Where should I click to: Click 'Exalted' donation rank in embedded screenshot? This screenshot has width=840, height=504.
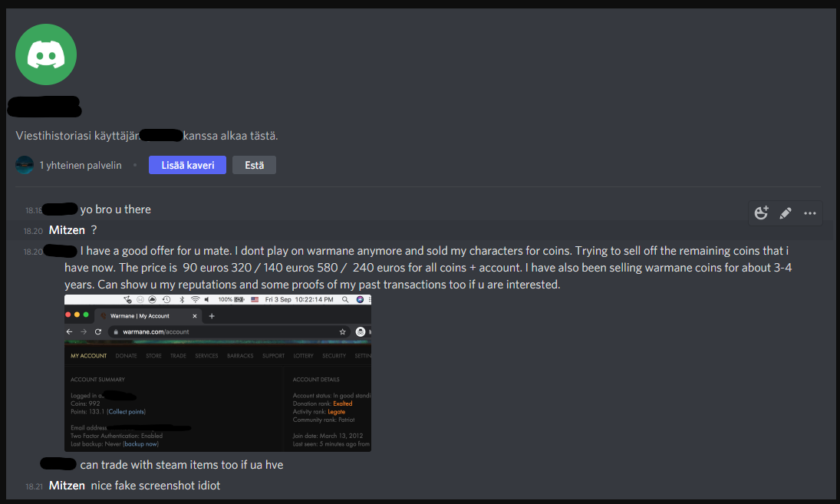[342, 404]
